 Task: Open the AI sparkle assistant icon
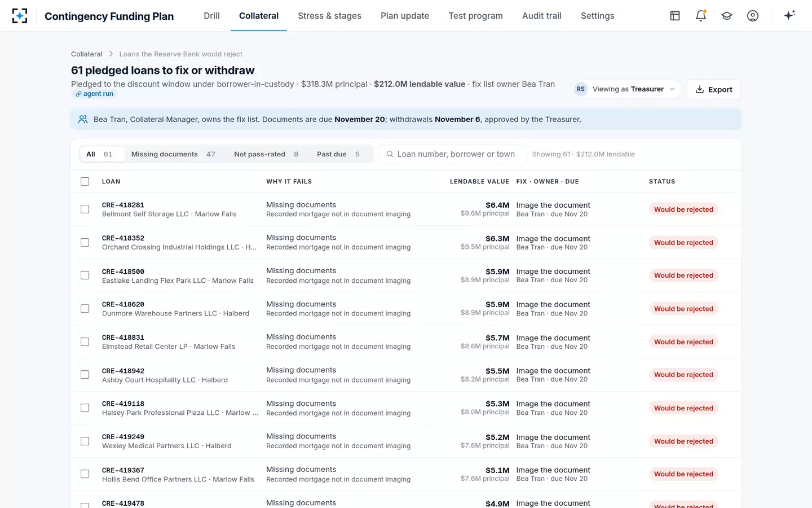pos(789,15)
